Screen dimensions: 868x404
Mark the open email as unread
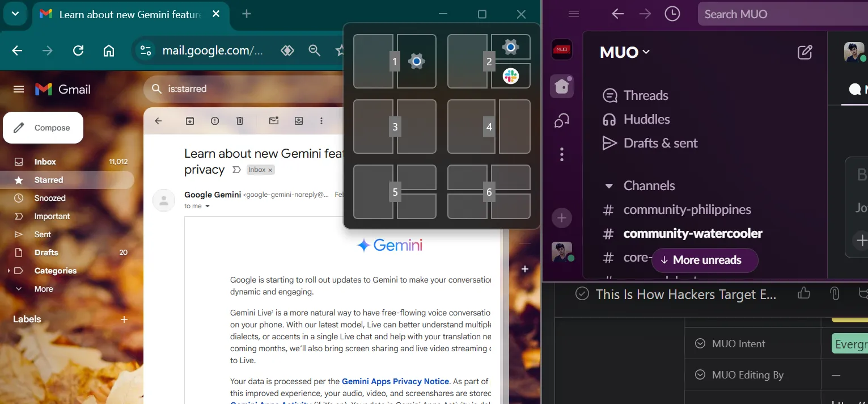point(274,121)
